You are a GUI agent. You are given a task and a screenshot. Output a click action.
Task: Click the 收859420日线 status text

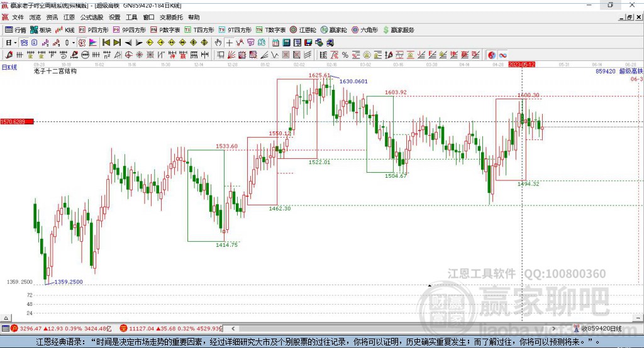click(x=601, y=329)
